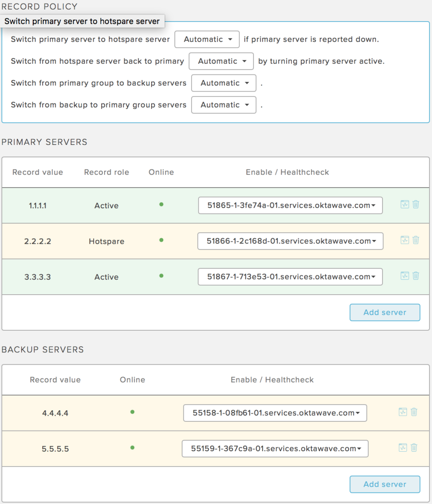Select the 3.3.3.3 record value cell

pos(37,277)
